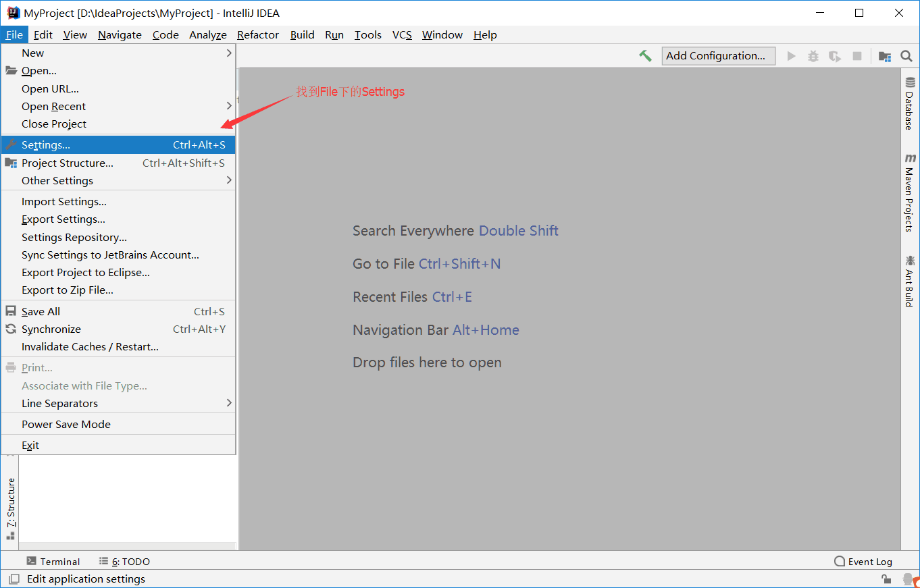Open the Analyze menu
Viewport: 920px width, 588px height.
tap(208, 35)
